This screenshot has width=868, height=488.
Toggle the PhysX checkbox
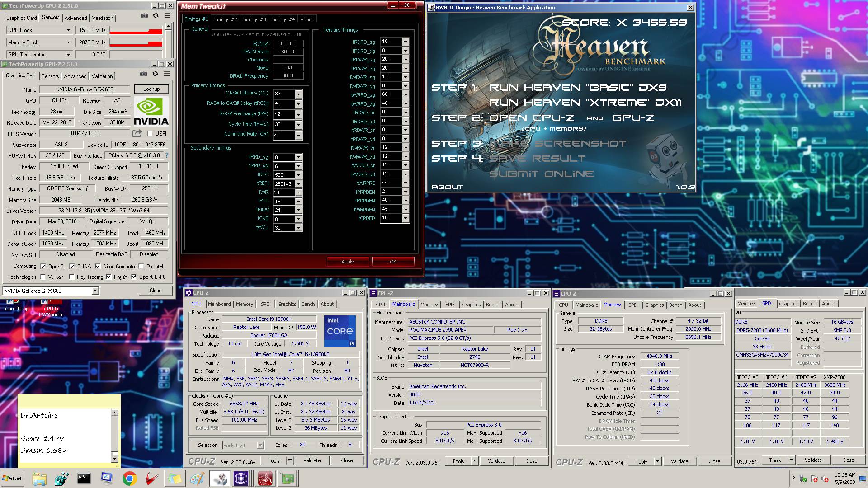tap(108, 277)
